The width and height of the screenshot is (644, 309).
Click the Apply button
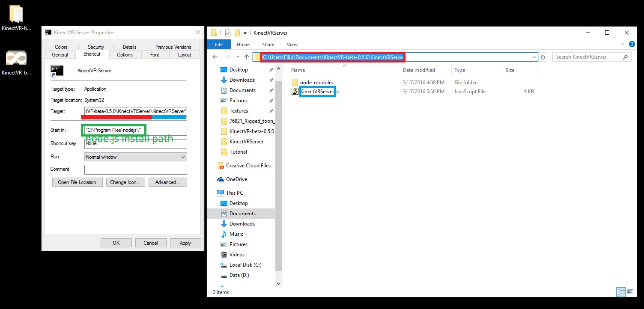pos(185,243)
